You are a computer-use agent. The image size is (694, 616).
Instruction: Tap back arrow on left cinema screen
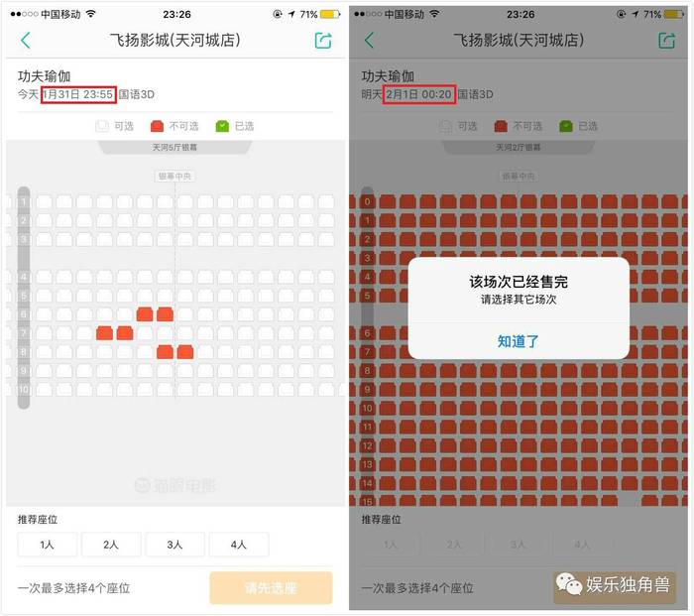tap(26, 41)
